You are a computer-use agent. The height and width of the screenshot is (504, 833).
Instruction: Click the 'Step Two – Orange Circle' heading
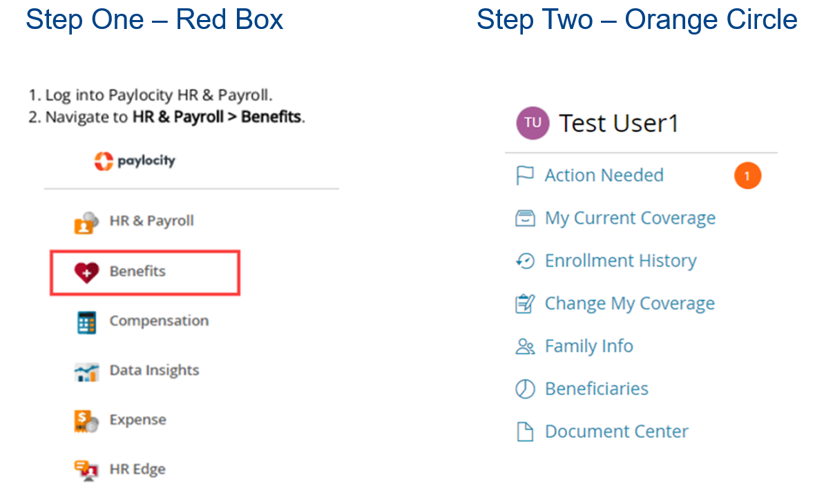tap(636, 19)
